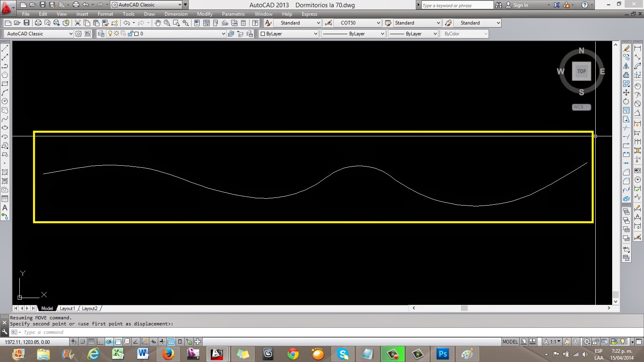Toggle Ortho Mode in status bar

100,341
